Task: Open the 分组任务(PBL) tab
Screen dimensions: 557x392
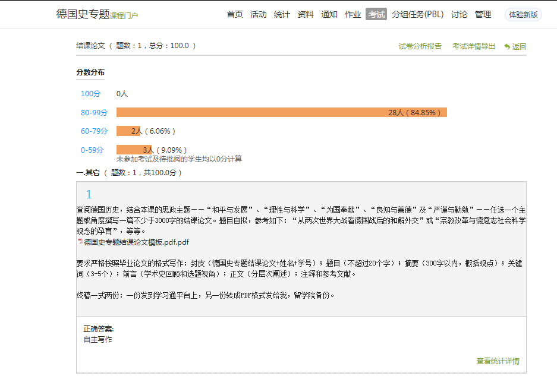Action: [418, 14]
